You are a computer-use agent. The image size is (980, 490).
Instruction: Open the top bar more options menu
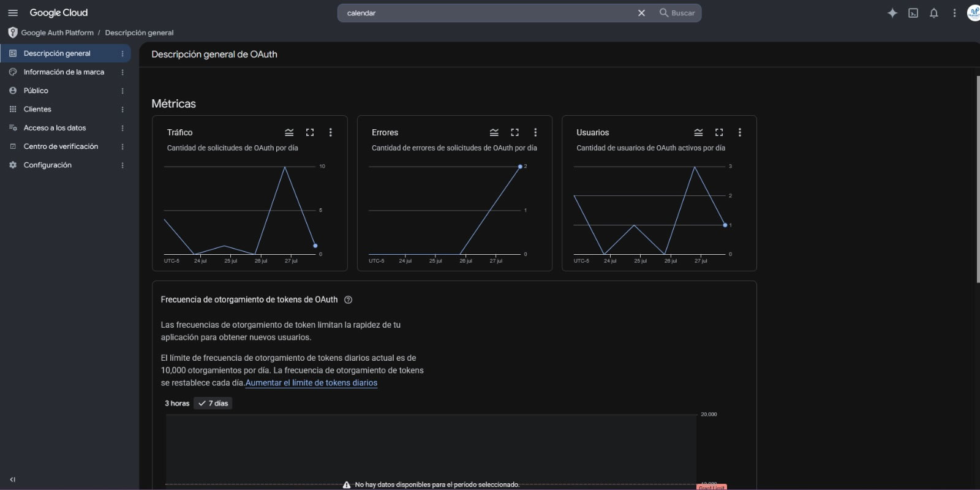click(x=954, y=13)
